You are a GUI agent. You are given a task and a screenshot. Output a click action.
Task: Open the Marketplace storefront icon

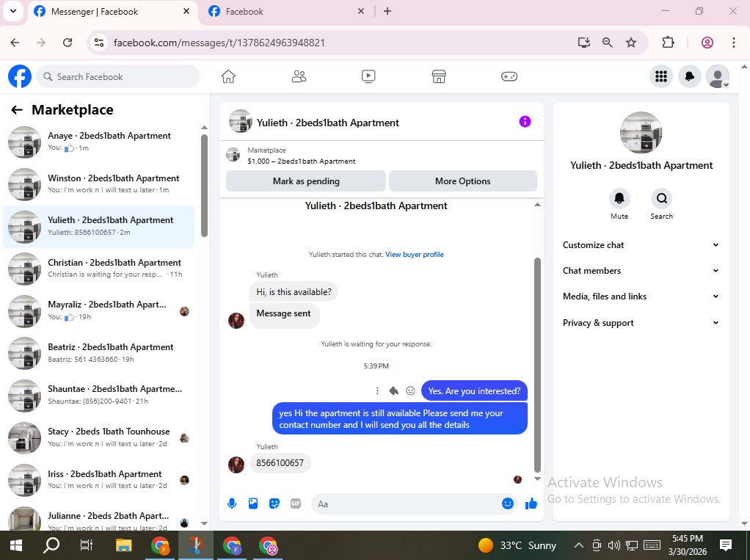click(x=439, y=76)
